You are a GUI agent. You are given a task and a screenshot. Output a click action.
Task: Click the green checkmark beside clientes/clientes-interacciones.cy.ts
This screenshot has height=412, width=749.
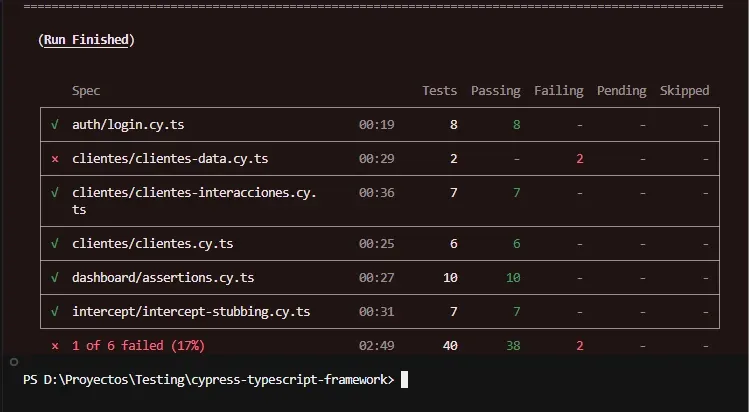[55, 193]
